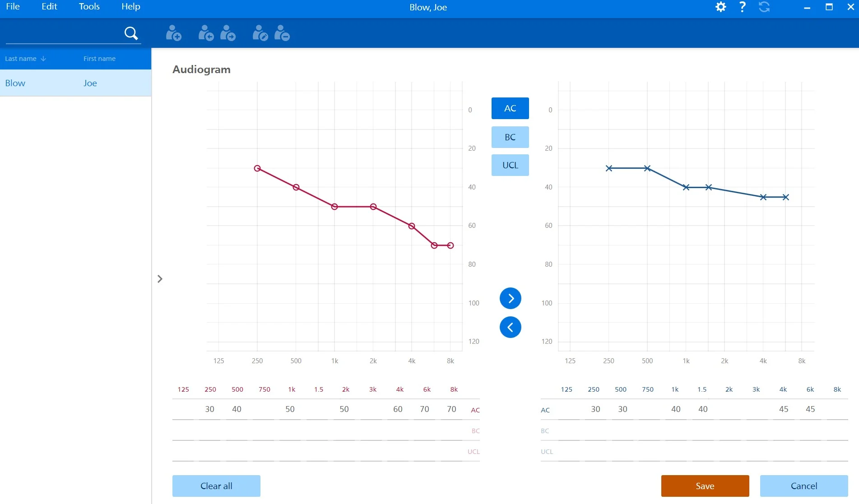Select client row Blow, Joe
This screenshot has width=859, height=504.
click(x=75, y=83)
